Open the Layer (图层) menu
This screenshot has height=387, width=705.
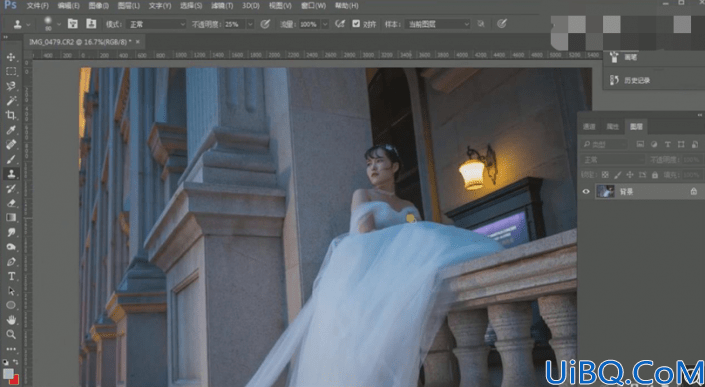[x=129, y=6]
